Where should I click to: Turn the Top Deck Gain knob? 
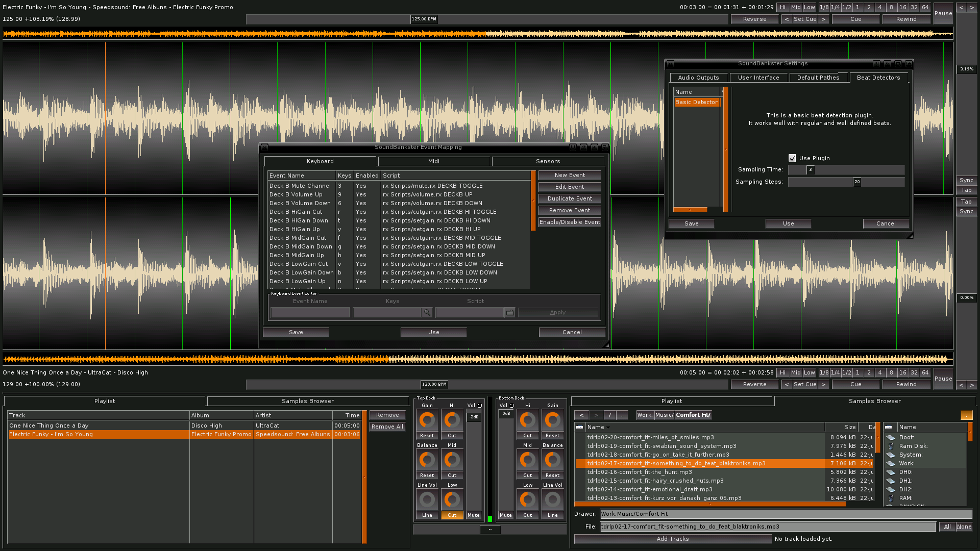427,420
